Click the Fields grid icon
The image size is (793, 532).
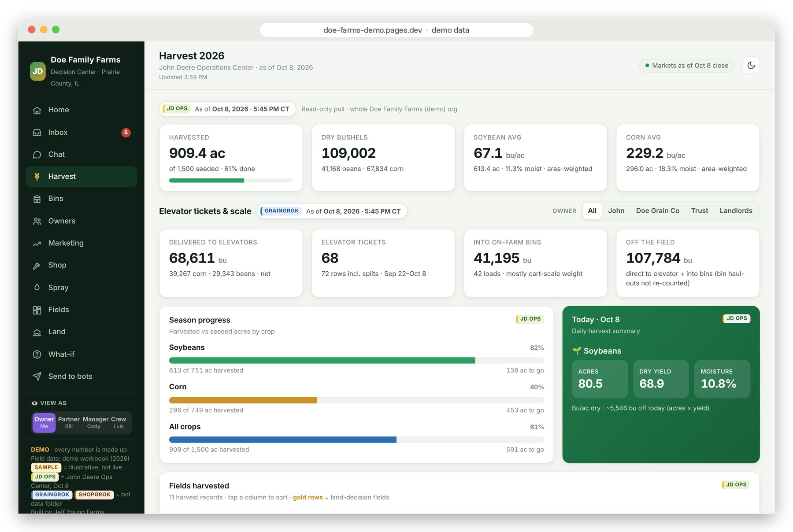pos(37,310)
